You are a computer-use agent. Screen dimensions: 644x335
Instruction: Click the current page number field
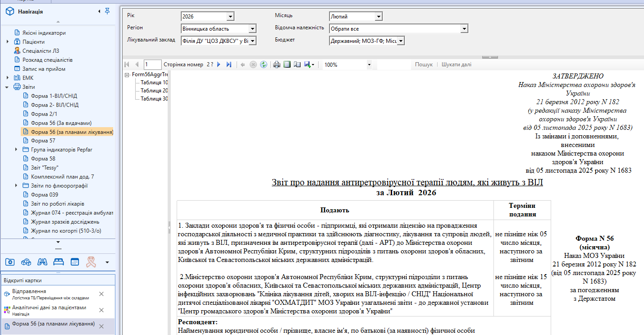click(x=152, y=64)
